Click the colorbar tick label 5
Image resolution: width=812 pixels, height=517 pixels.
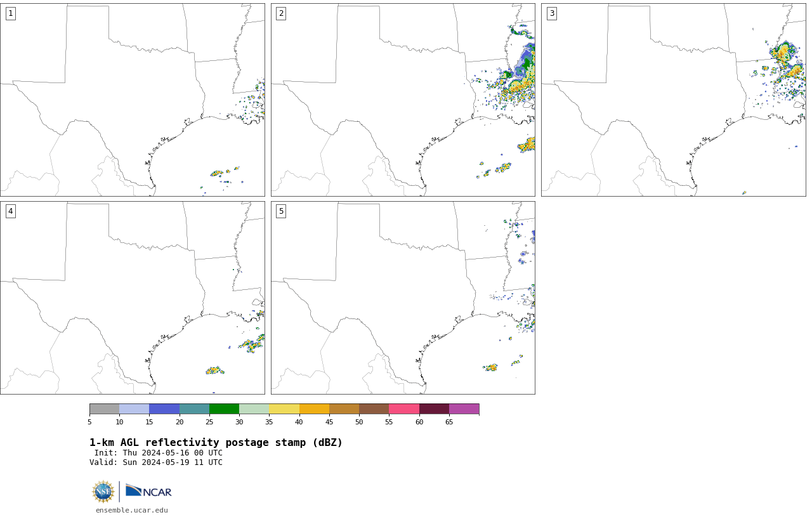click(x=89, y=422)
